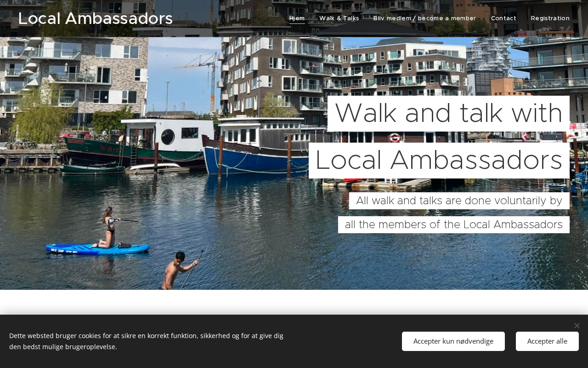Click the Accepter kun nødvendige button
This screenshot has height=368, width=588.
click(453, 341)
